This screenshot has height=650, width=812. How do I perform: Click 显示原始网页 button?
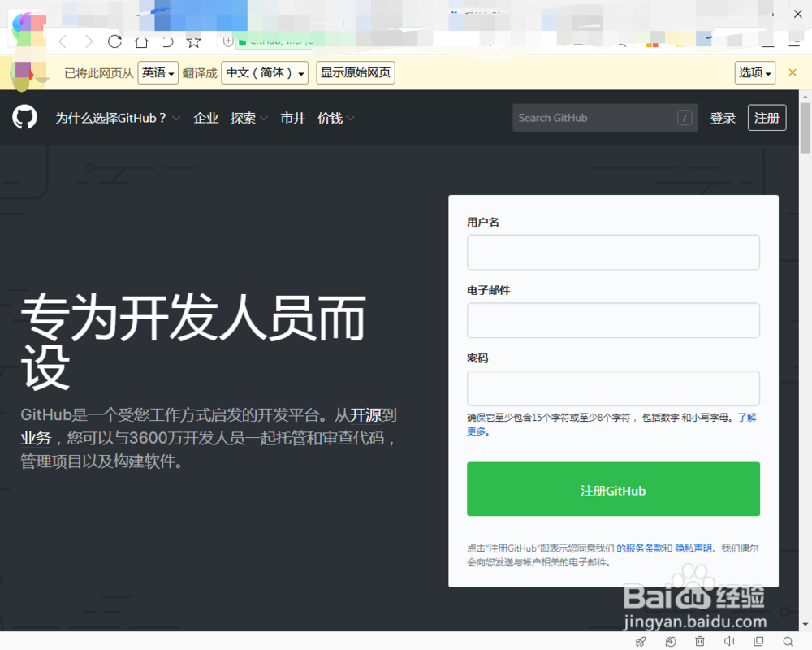pyautogui.click(x=356, y=72)
